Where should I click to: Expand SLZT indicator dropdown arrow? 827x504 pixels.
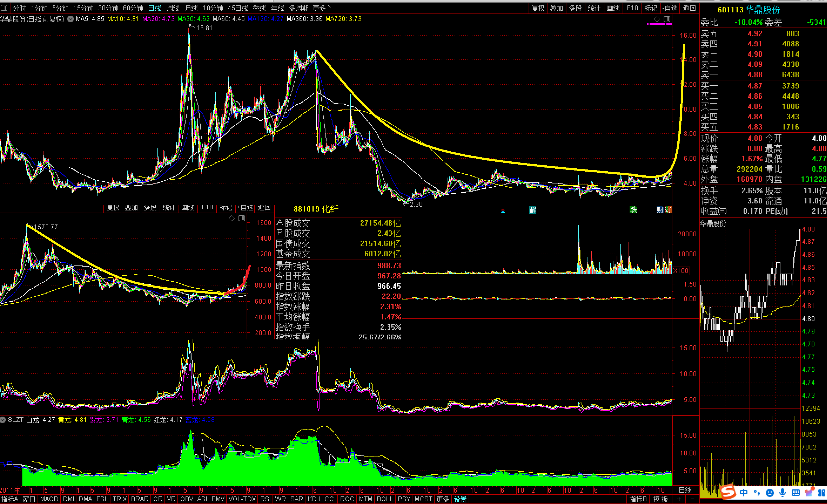tap(3, 420)
